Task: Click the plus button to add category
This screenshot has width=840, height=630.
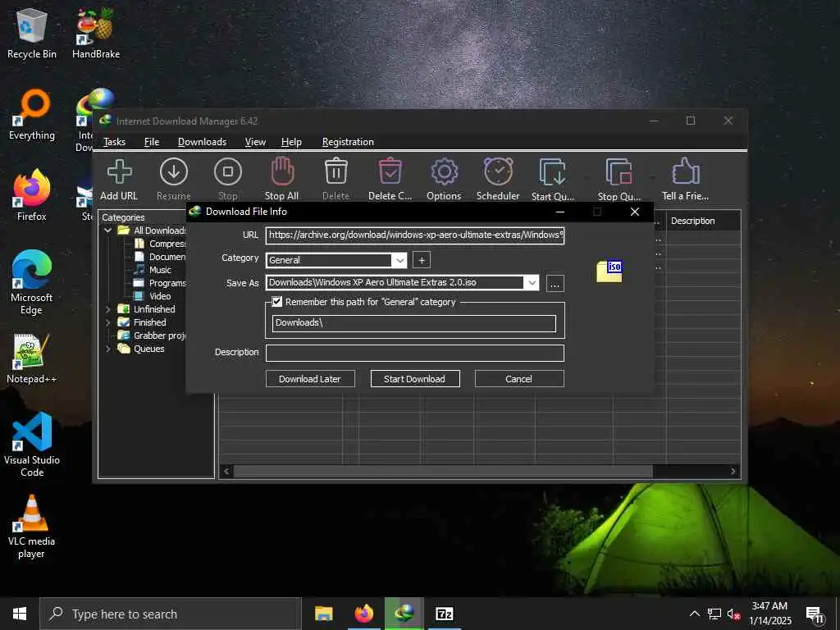Action: click(x=422, y=260)
